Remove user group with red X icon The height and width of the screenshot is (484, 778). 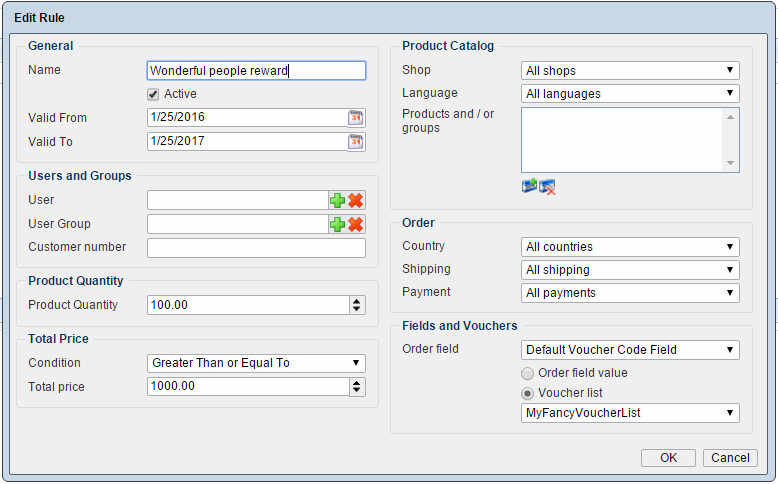(x=355, y=224)
